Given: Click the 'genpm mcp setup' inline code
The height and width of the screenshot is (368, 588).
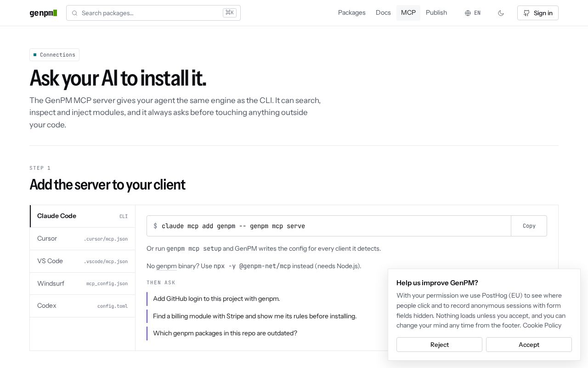Looking at the screenshot, I should [x=194, y=249].
